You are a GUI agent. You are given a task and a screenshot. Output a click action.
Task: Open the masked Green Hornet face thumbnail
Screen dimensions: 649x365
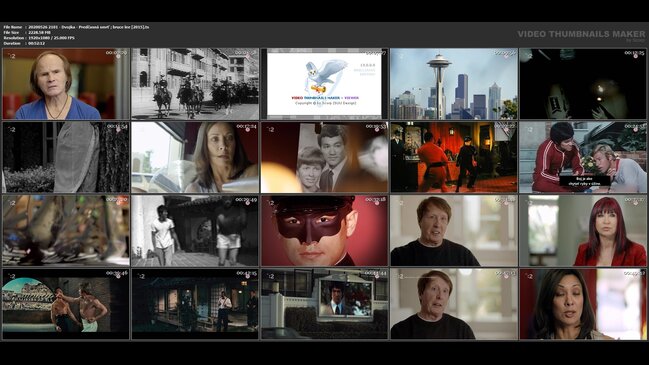pos(324,231)
